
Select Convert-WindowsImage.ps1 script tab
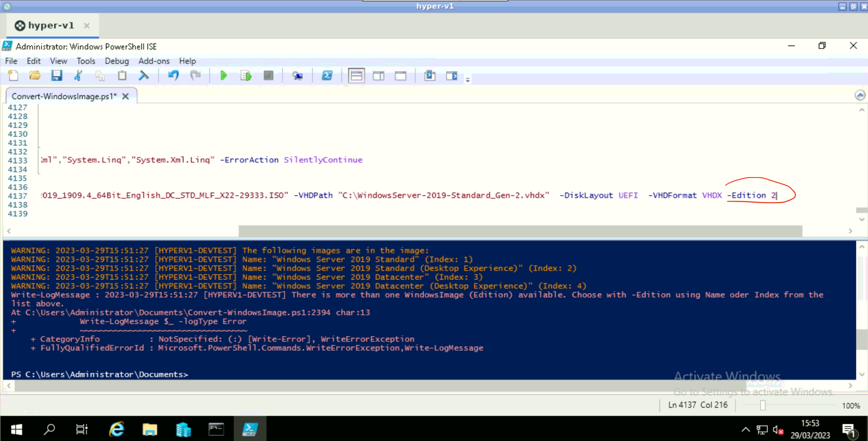pos(64,96)
